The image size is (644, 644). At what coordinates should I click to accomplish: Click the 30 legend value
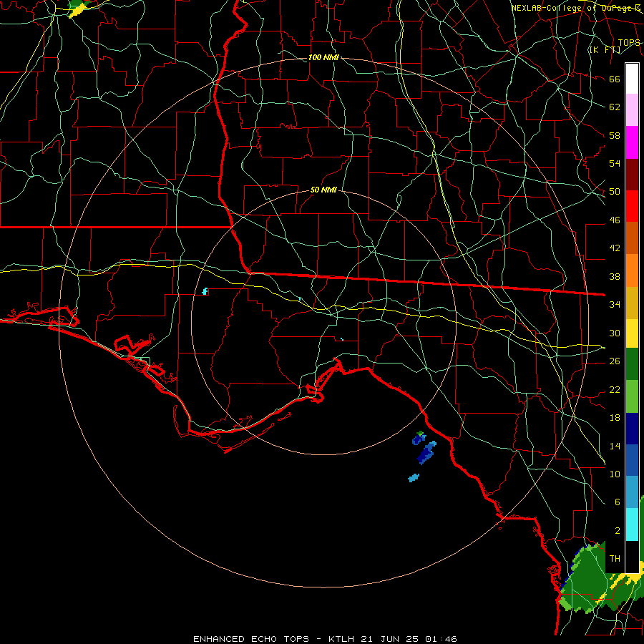pyautogui.click(x=615, y=333)
